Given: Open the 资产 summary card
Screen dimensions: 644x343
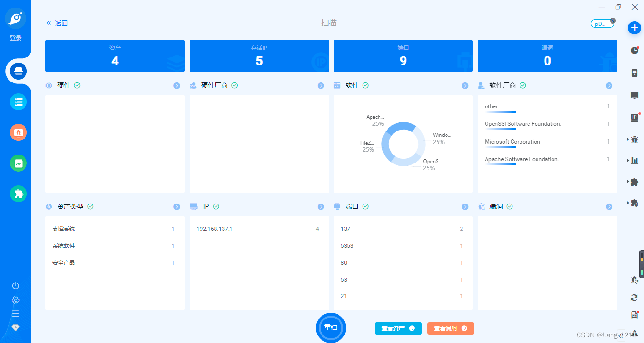Looking at the screenshot, I should [115, 56].
